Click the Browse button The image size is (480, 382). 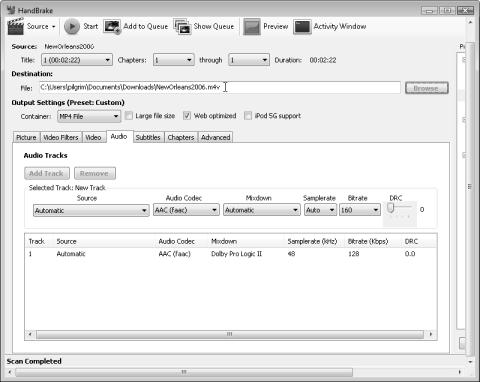[426, 88]
